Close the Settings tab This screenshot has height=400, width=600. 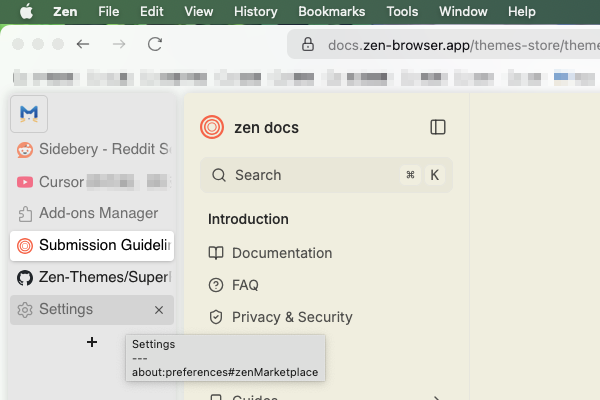pos(159,310)
